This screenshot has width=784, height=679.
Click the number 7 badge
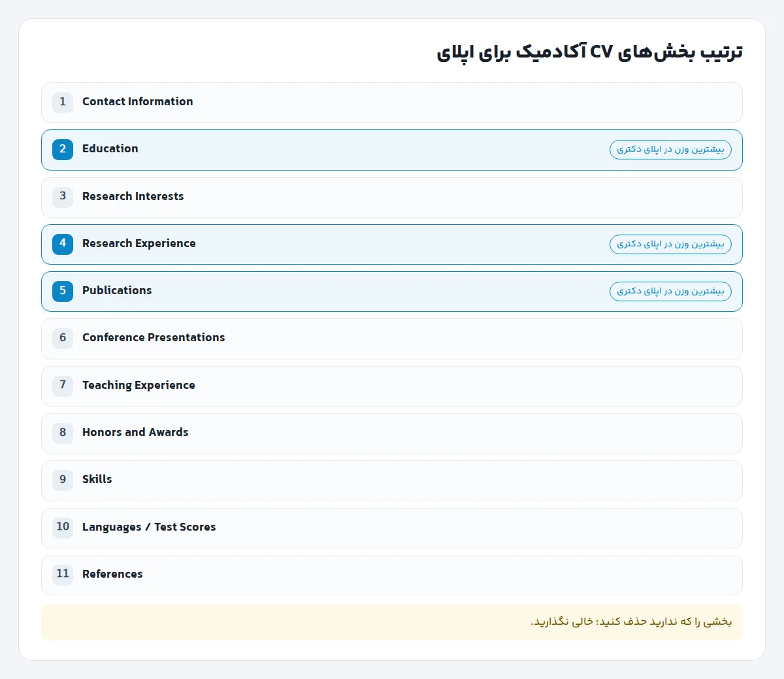pyautogui.click(x=63, y=385)
